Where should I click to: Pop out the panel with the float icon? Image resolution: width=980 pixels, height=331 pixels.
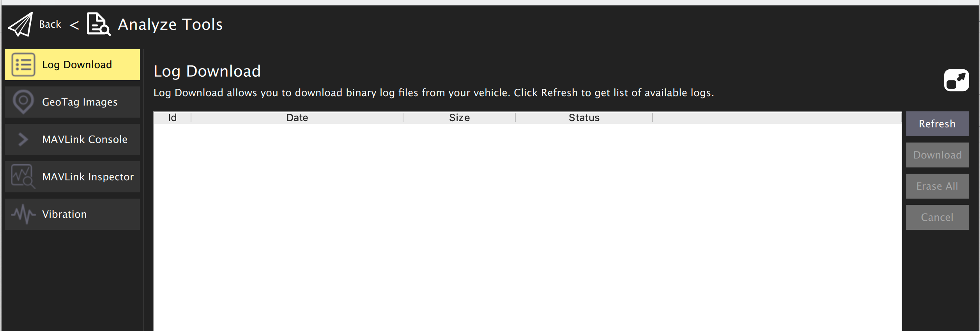(956, 80)
